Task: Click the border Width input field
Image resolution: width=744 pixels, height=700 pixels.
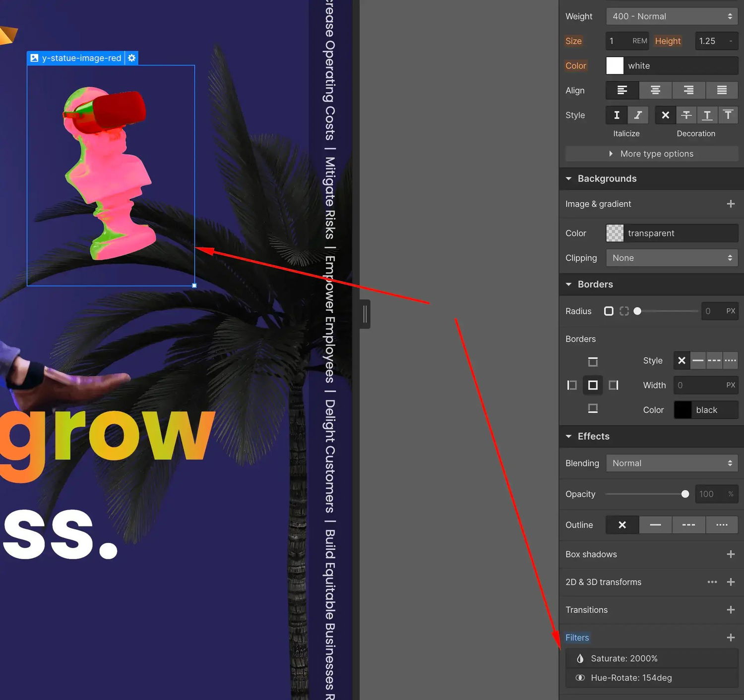Action: pos(705,385)
